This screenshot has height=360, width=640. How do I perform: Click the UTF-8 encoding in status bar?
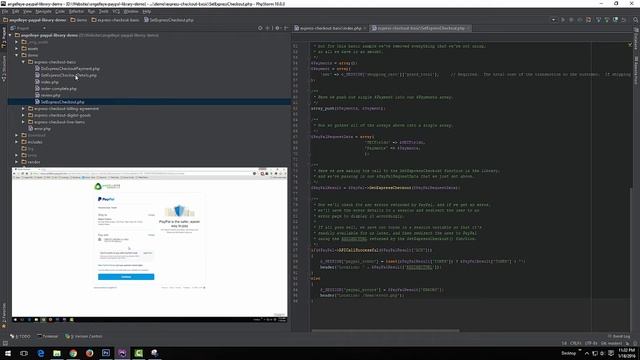point(591,343)
